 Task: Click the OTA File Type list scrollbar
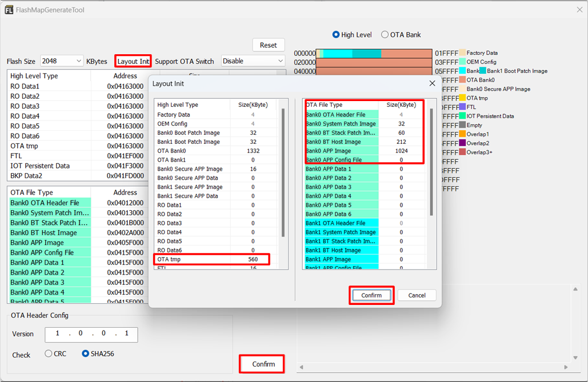[x=431, y=162]
